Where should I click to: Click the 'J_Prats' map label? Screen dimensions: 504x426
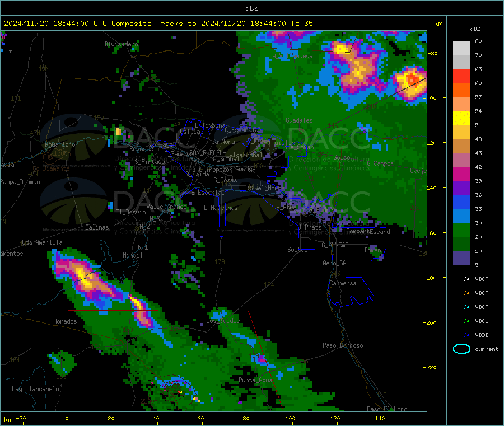310,227
